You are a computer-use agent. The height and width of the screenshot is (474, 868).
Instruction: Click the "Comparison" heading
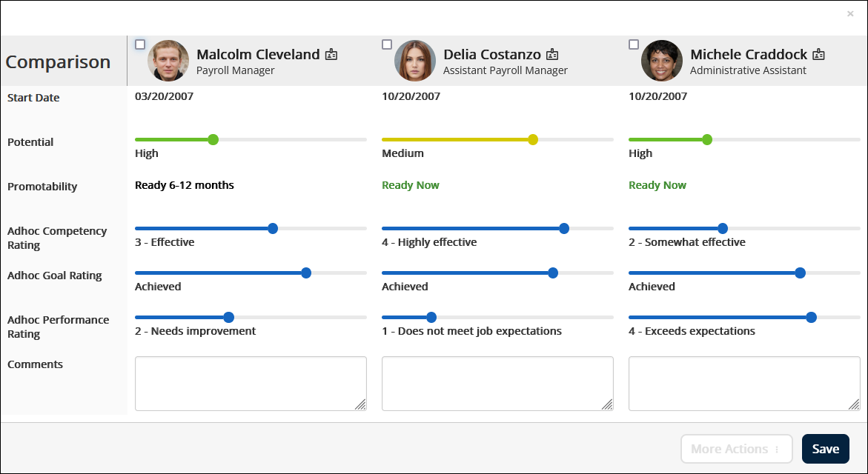point(58,61)
